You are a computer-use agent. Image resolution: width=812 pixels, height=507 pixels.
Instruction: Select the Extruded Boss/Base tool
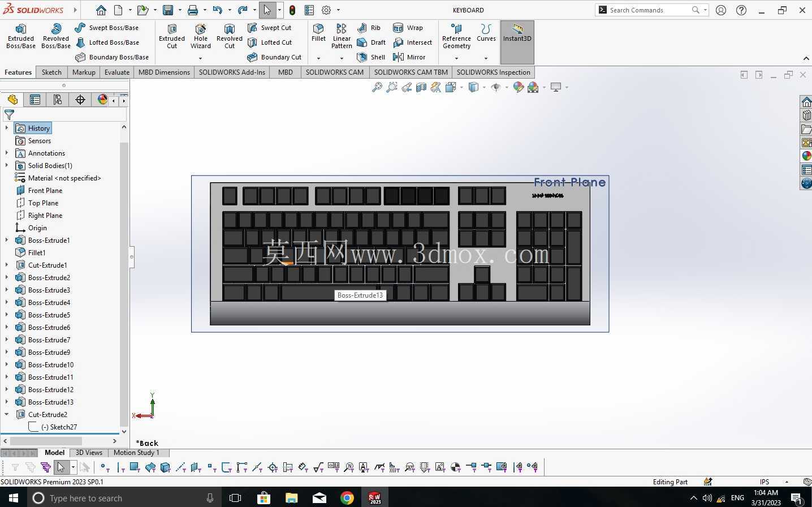coord(21,36)
